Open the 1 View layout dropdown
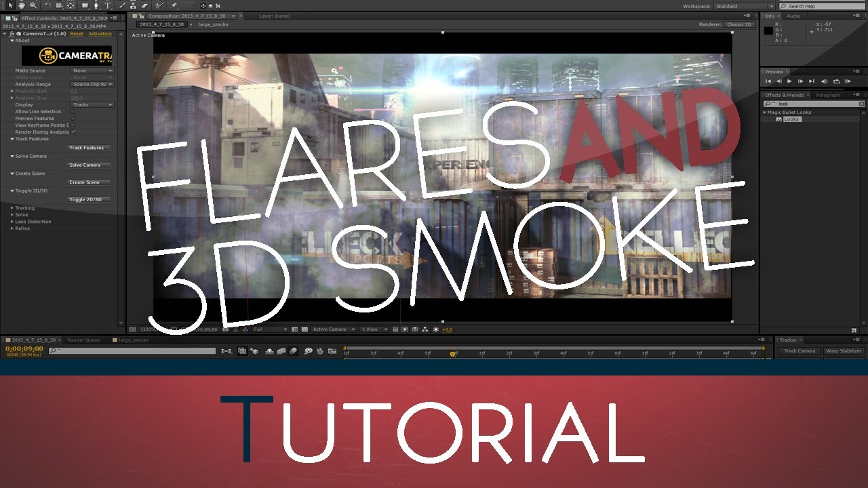The width and height of the screenshot is (868, 488). pos(375,329)
